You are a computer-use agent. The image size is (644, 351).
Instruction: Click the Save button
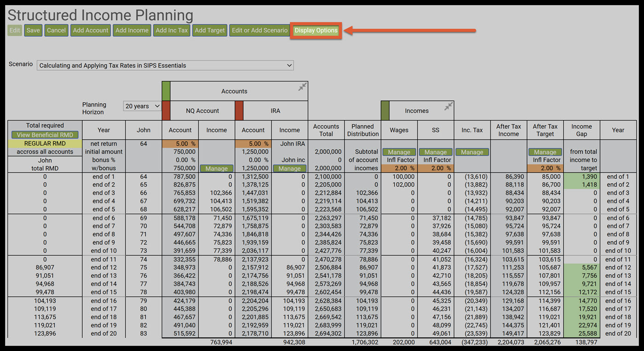click(x=33, y=30)
